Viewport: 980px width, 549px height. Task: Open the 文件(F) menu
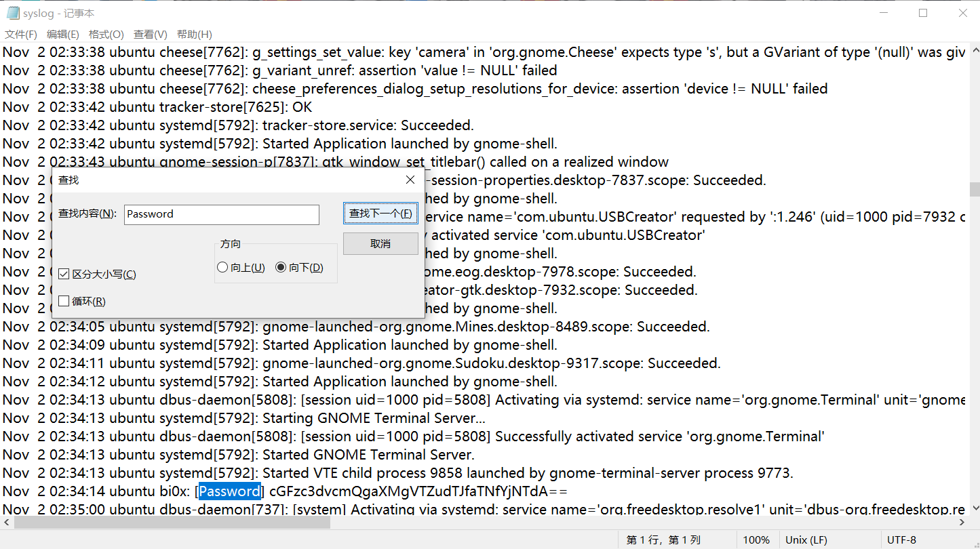tap(21, 35)
